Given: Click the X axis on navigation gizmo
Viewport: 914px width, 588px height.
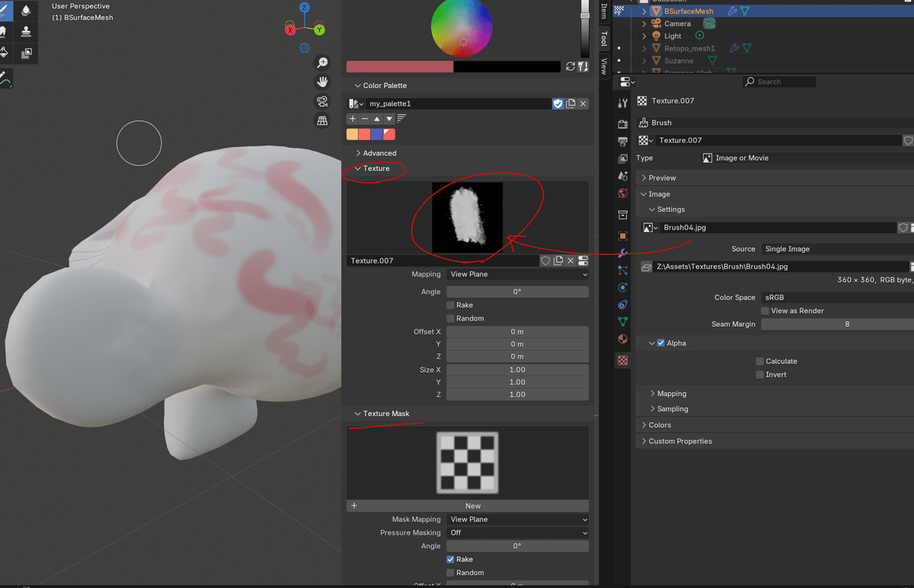Looking at the screenshot, I should point(290,30).
